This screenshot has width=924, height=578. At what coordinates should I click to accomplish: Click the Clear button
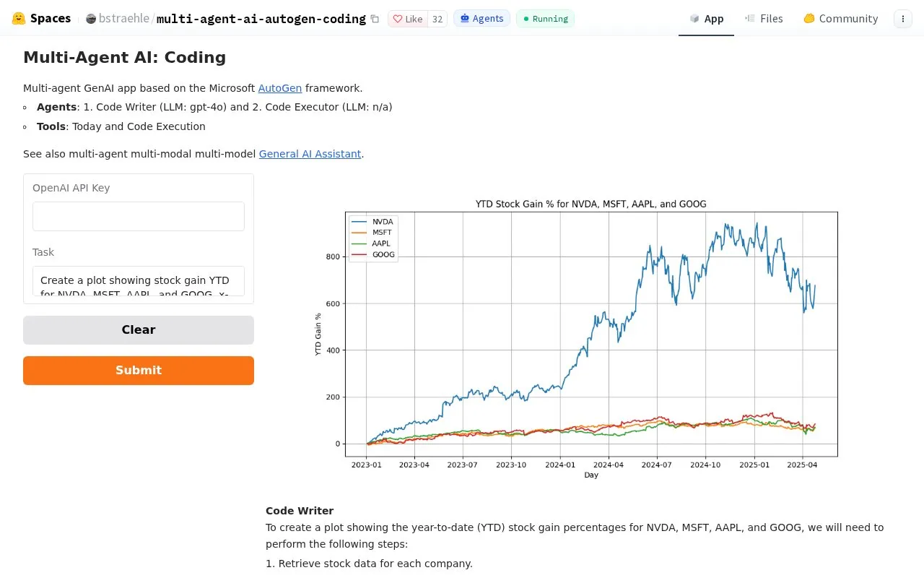click(x=139, y=330)
